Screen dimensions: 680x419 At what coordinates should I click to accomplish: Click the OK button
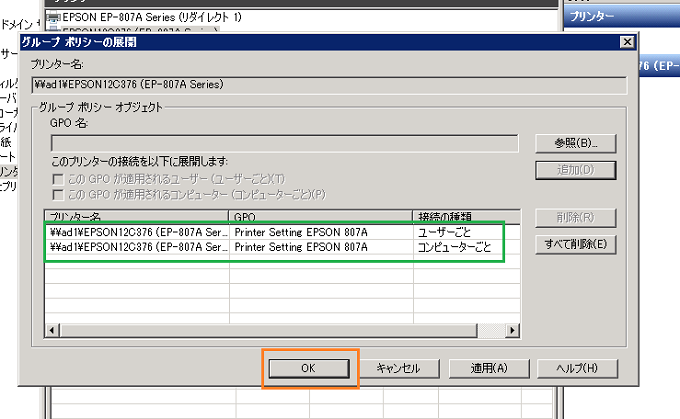coord(309,368)
